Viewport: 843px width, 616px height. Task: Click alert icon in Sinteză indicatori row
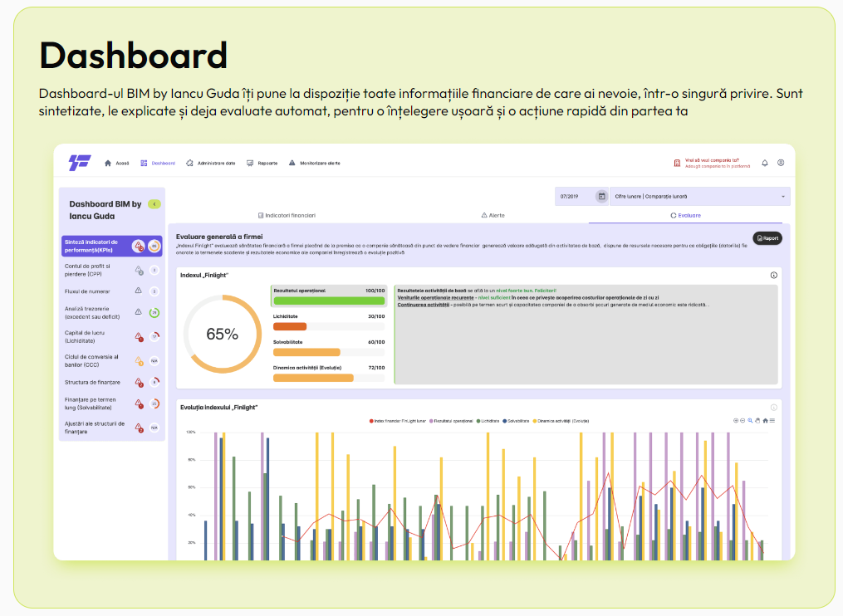(138, 247)
